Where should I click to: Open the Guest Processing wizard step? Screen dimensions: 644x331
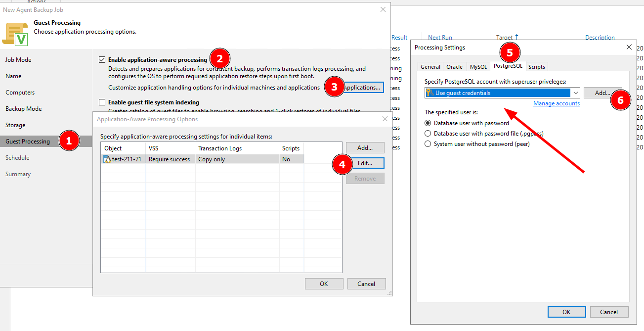click(x=28, y=142)
